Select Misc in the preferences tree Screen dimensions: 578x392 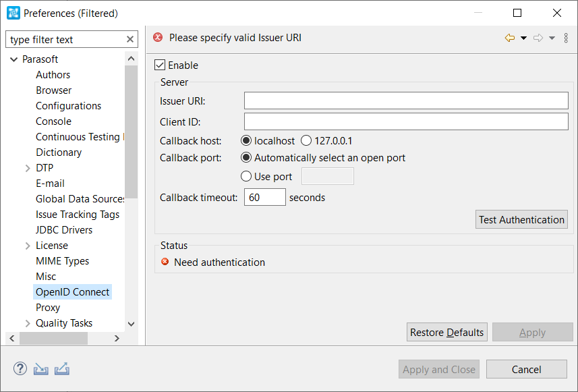click(x=46, y=276)
